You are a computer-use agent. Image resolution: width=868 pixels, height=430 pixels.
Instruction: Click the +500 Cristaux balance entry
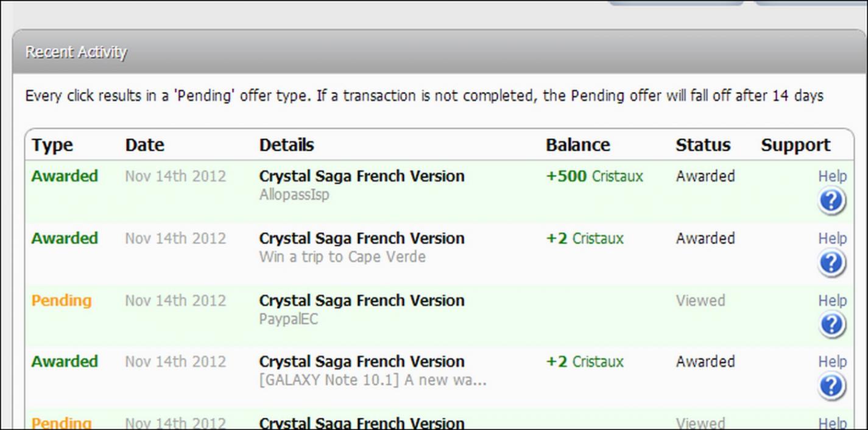(x=595, y=177)
